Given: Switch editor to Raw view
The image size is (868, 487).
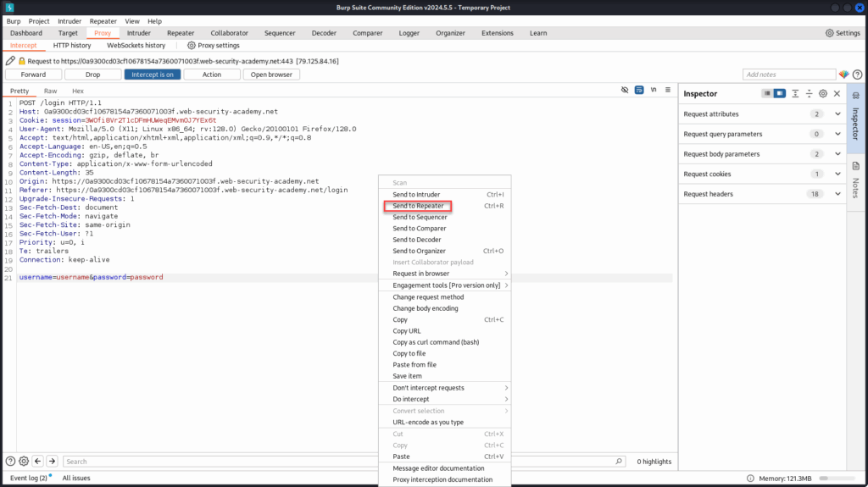Looking at the screenshot, I should 50,91.
